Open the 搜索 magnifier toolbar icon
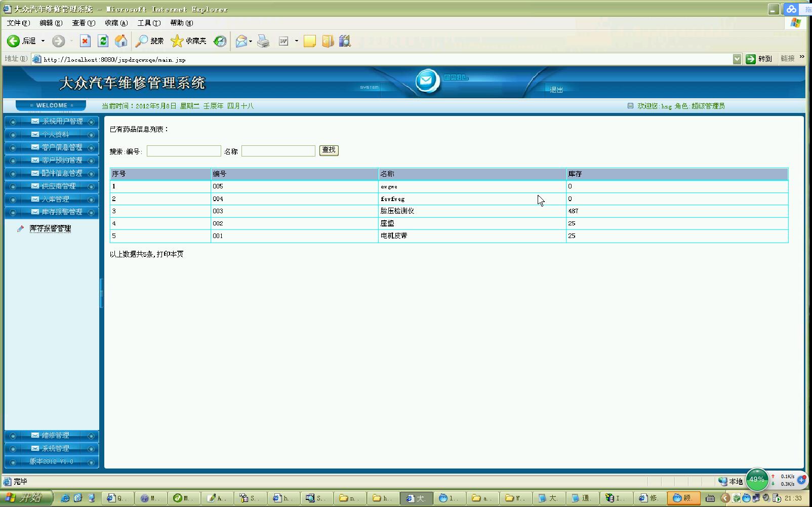 pyautogui.click(x=141, y=41)
